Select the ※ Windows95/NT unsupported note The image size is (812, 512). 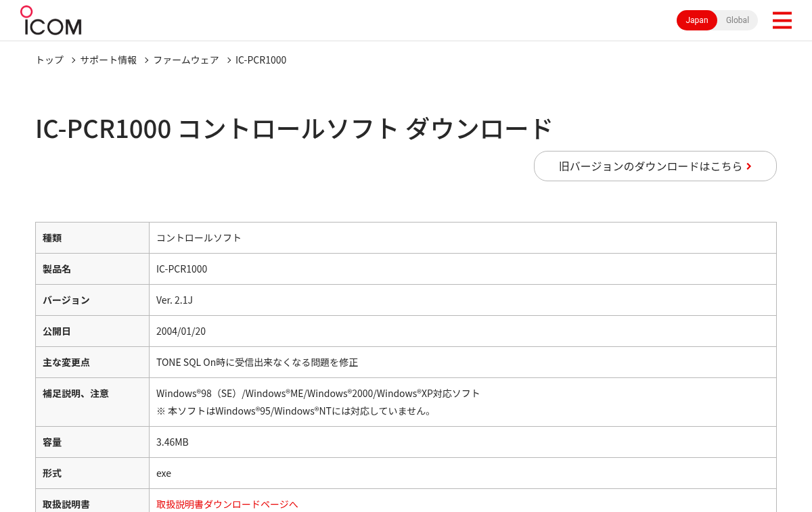pyautogui.click(x=294, y=411)
